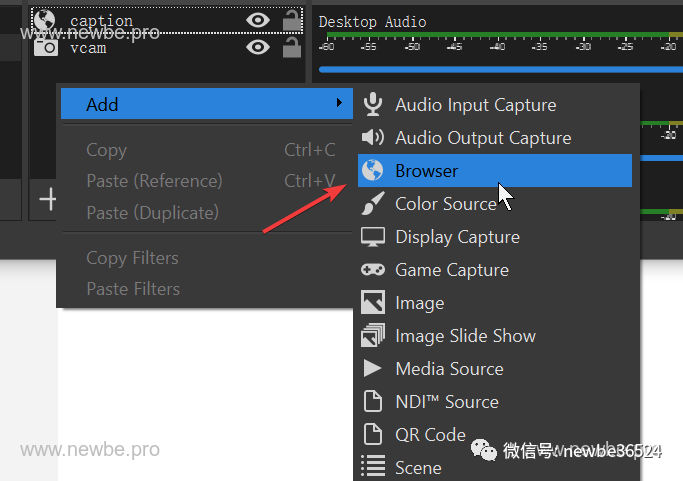Add a Game Capture source

pos(495,270)
